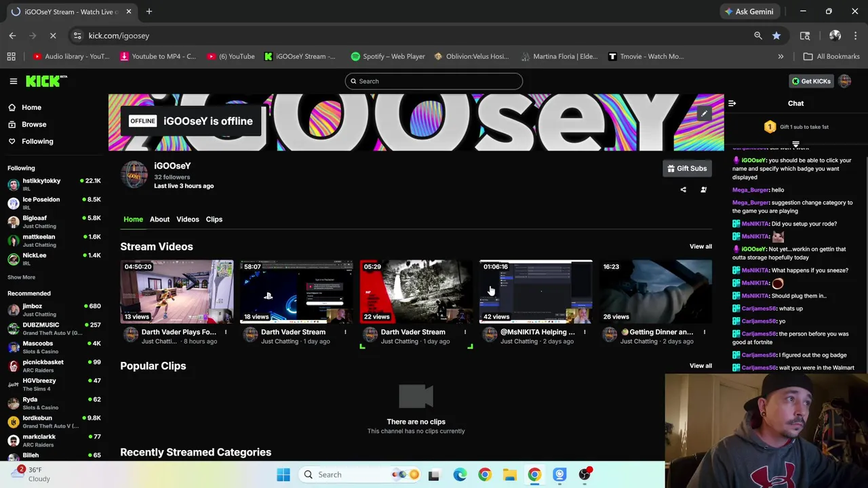Image resolution: width=868 pixels, height=488 pixels.
Task: Open jimboz recommended channel
Action: click(x=54, y=310)
